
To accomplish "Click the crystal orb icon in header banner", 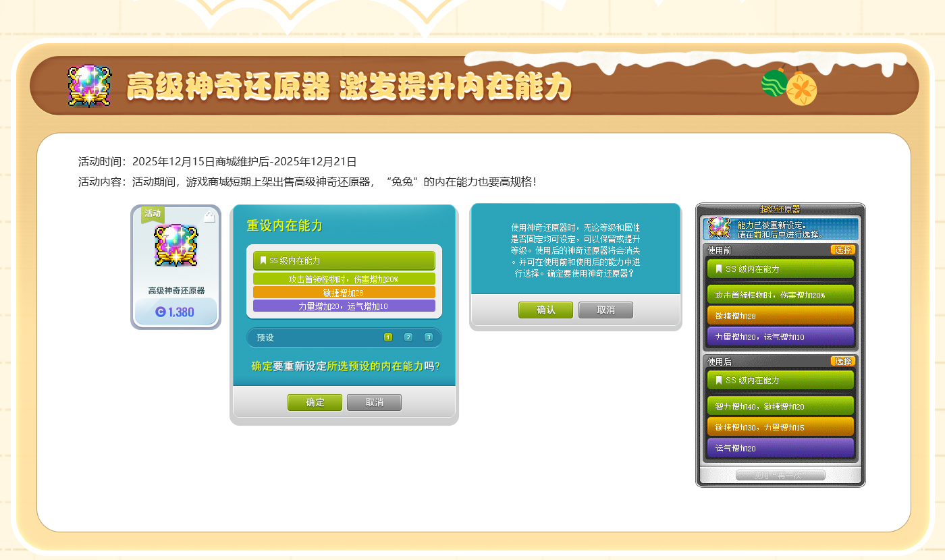I will (89, 86).
